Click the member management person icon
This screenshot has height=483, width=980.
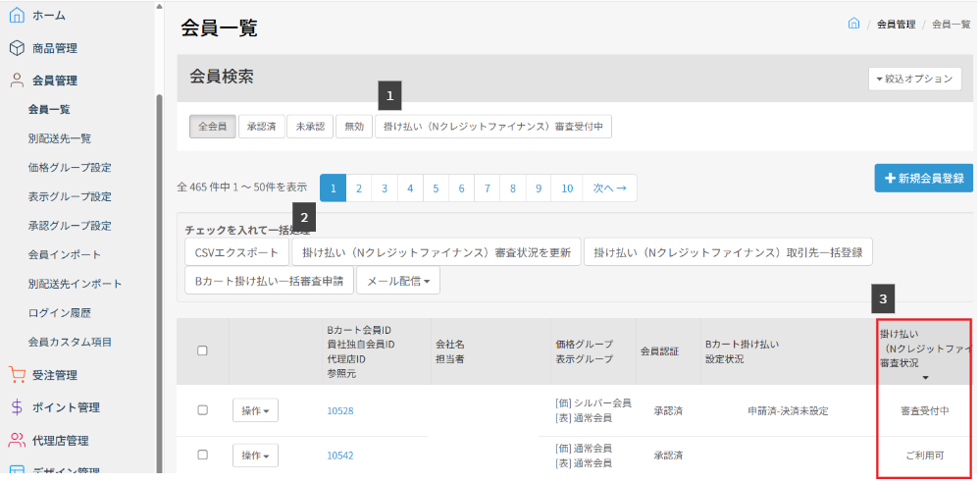(x=17, y=80)
